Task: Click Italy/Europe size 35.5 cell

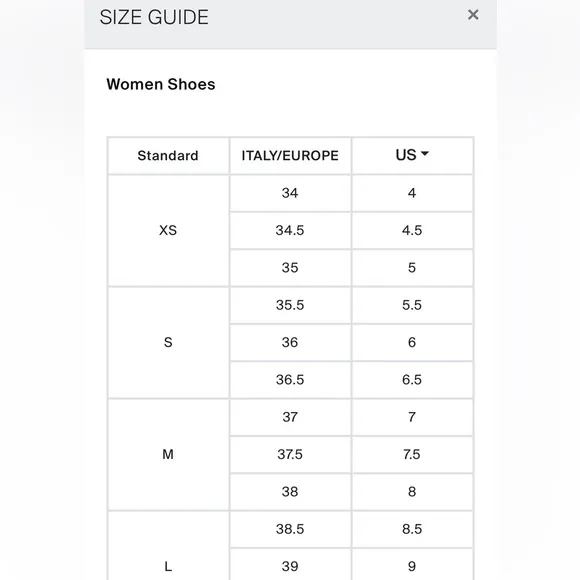Action: (x=290, y=305)
